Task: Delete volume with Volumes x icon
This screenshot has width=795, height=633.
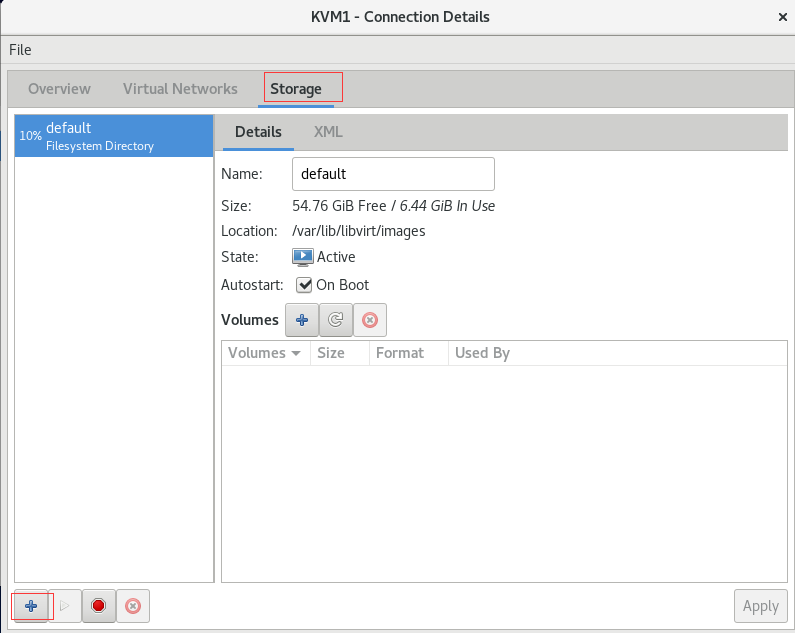Action: (370, 320)
